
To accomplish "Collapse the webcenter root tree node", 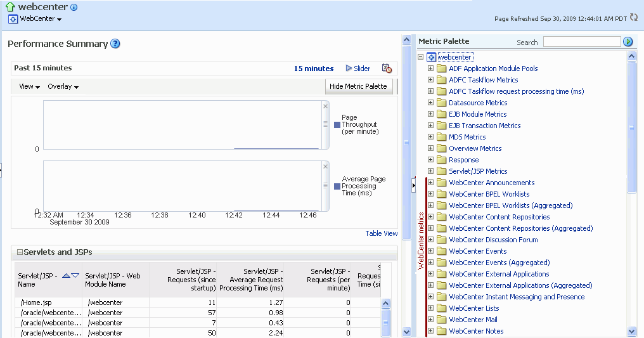I will (421, 57).
